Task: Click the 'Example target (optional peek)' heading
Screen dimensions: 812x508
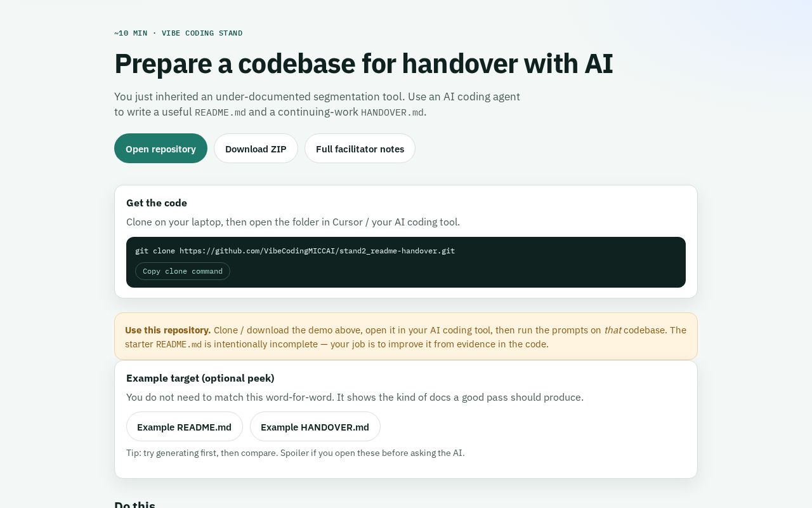Action: [200, 378]
